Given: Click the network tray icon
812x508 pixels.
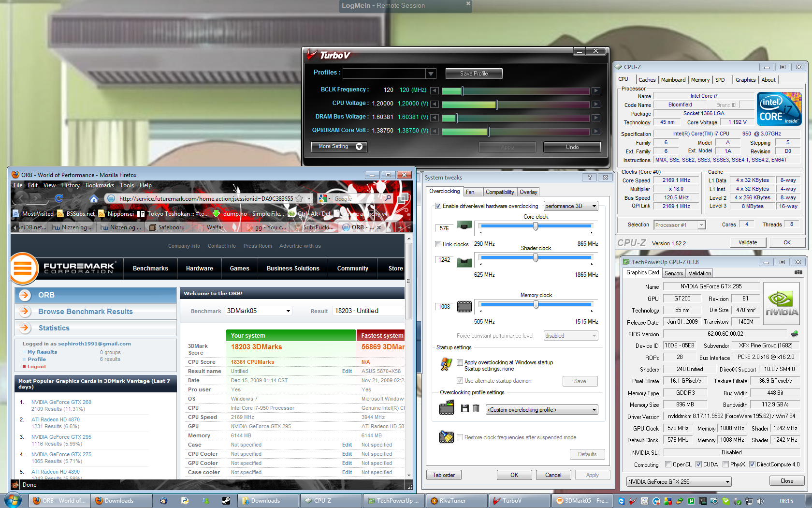Looking at the screenshot, I should pyautogui.click(x=749, y=501).
